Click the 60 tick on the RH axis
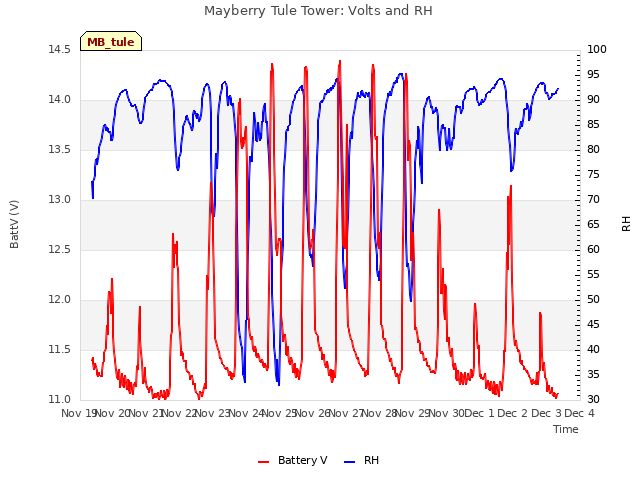The height and width of the screenshot is (480, 640). (x=593, y=249)
